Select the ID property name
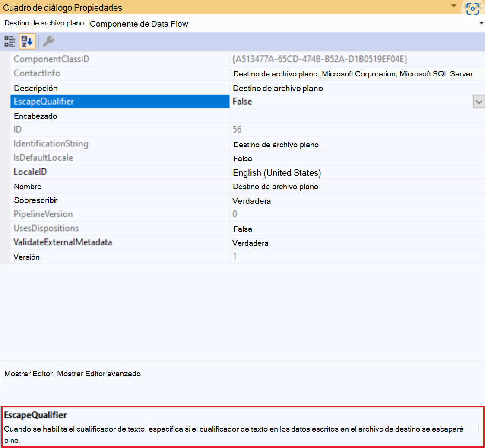The width and height of the screenshot is (485, 448). [18, 130]
